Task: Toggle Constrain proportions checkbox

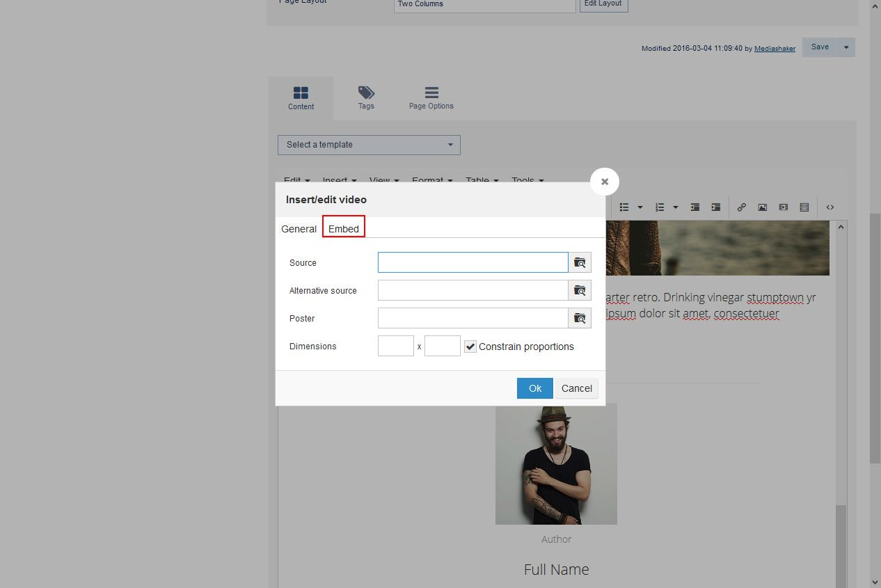Action: pos(470,347)
